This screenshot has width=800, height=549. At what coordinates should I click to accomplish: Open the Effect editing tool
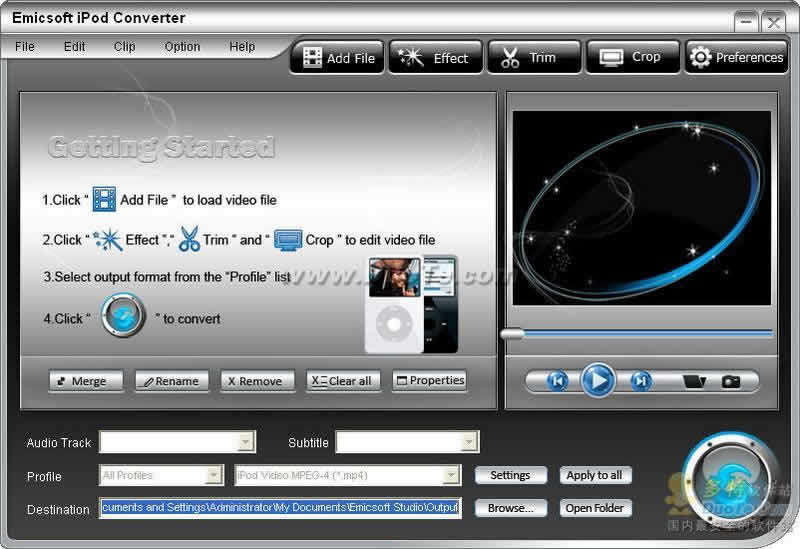pyautogui.click(x=435, y=58)
